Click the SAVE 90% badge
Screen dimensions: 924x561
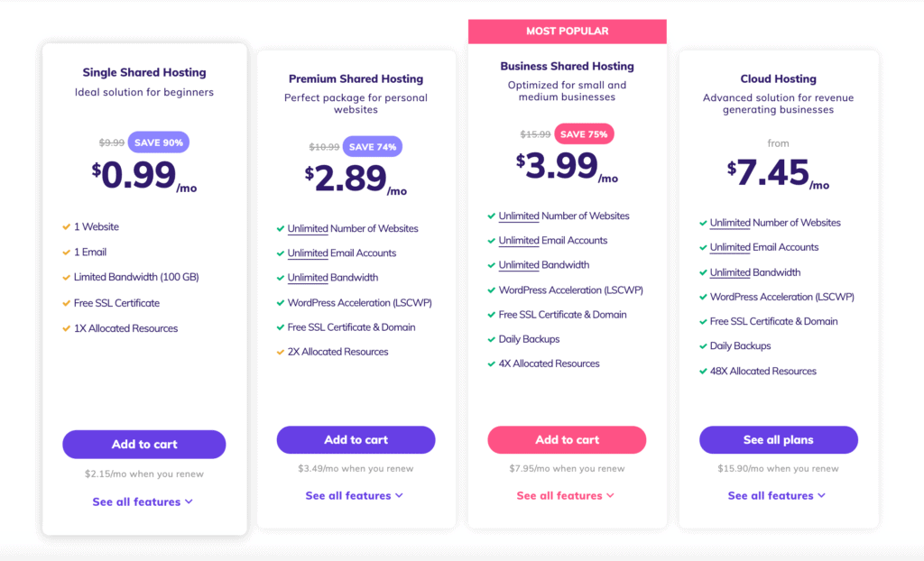coord(159,142)
